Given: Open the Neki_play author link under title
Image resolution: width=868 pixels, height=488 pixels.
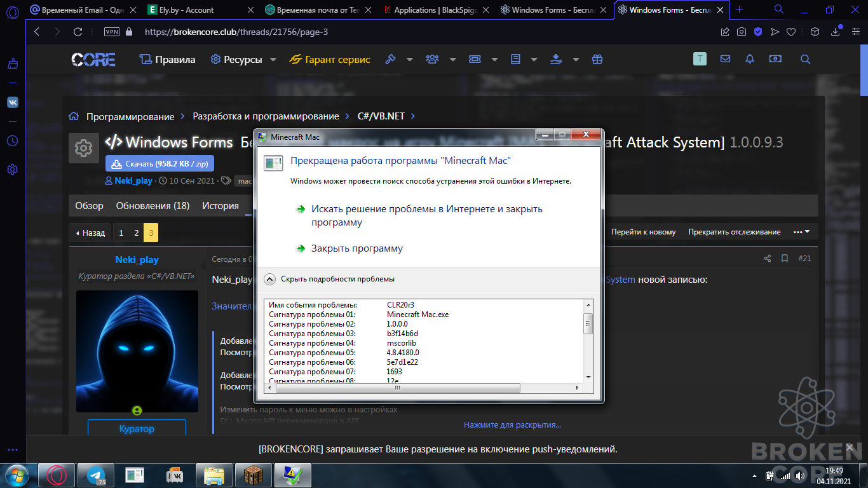Looking at the screenshot, I should [133, 180].
